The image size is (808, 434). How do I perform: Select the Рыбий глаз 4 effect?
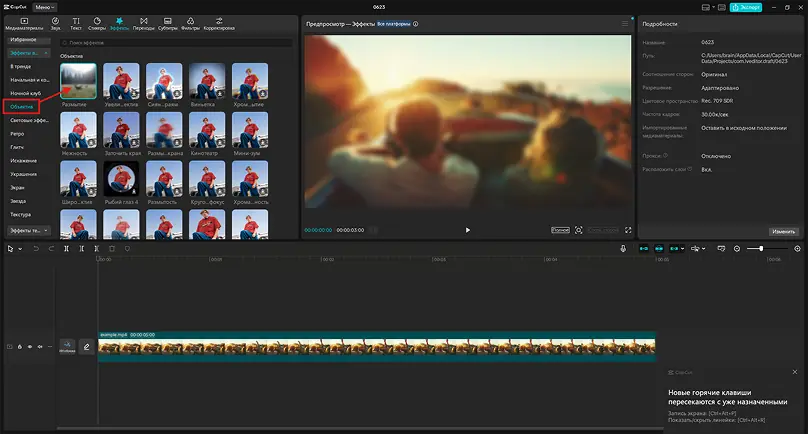point(121,178)
